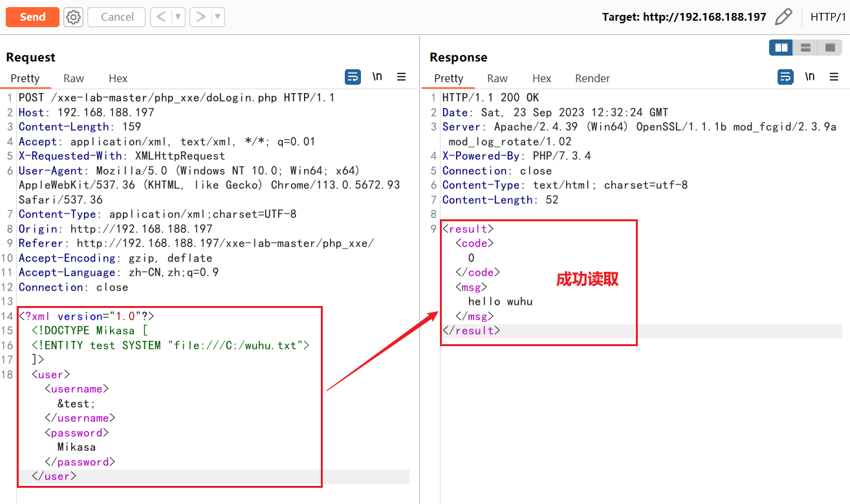Image resolution: width=850 pixels, height=504 pixels.
Task: Click the Origin: http://192.168.188.197 header
Action: click(115, 229)
